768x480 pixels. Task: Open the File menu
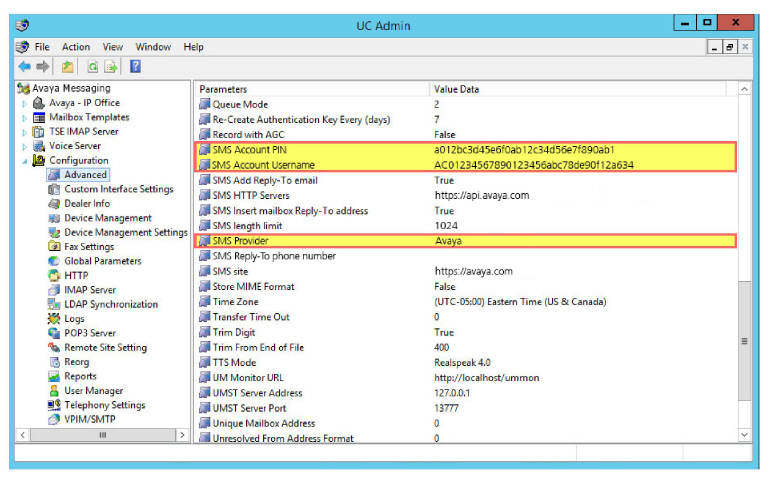[x=42, y=47]
